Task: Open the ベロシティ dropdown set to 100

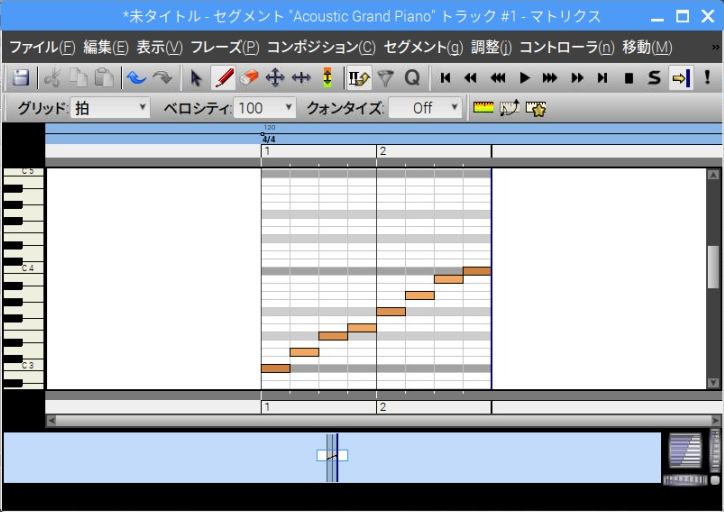Action: 265,108
